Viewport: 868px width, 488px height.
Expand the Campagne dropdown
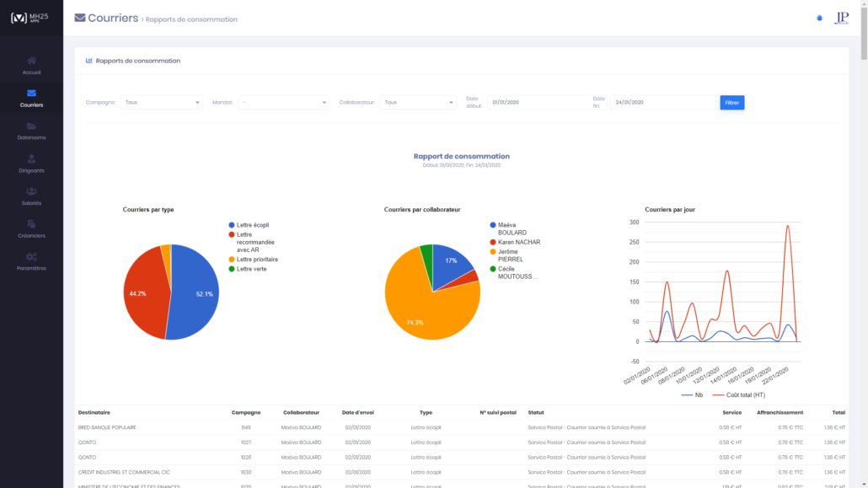click(161, 102)
